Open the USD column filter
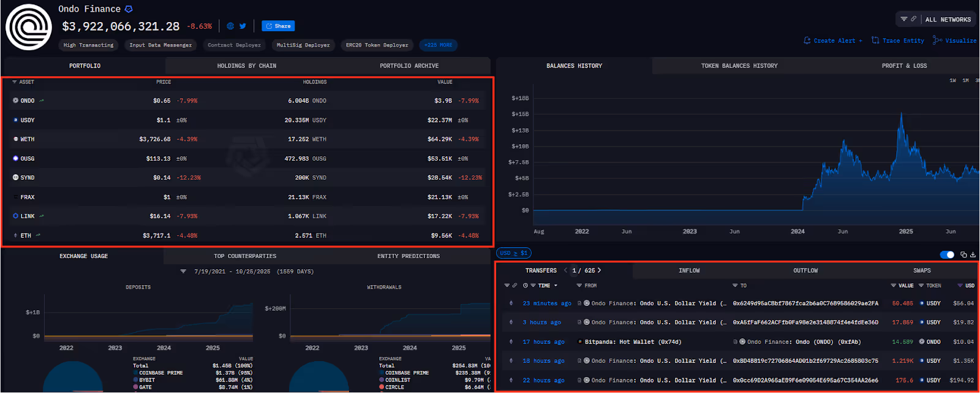This screenshot has width=980, height=393. (960, 286)
